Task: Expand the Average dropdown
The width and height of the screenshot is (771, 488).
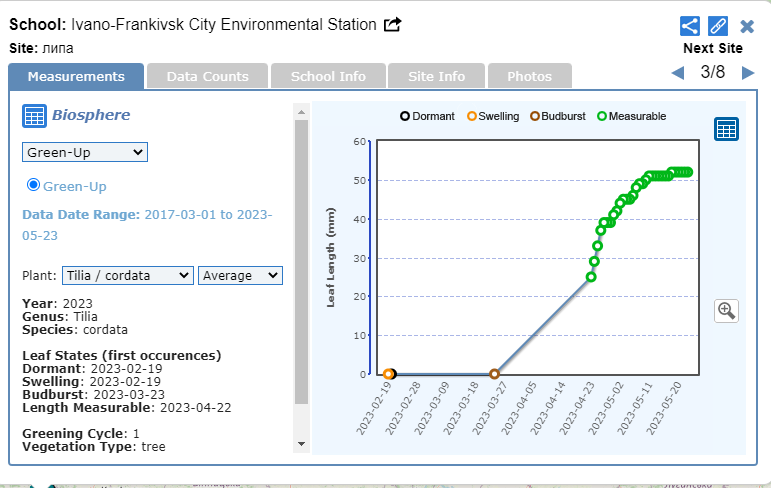Action: (240, 275)
